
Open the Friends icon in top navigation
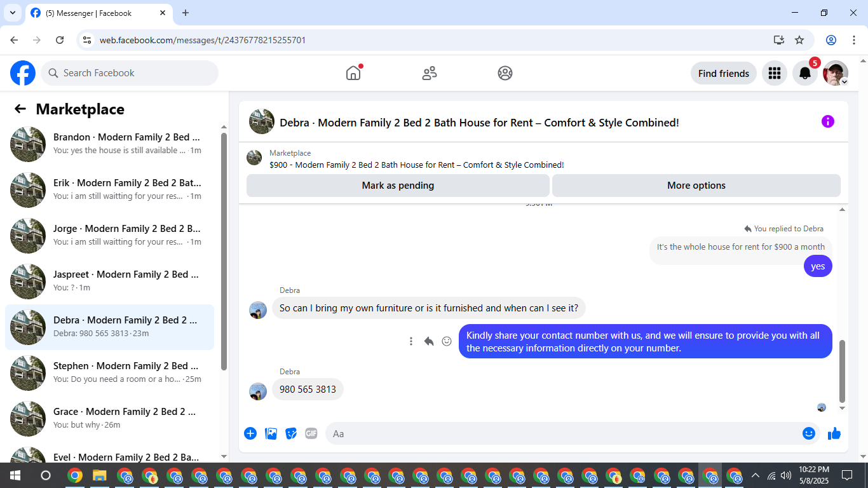point(430,73)
